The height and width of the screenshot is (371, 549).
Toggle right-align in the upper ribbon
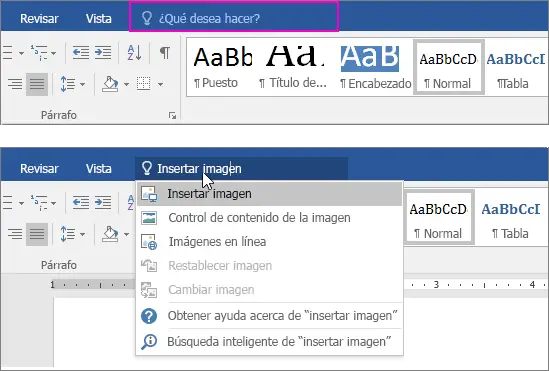point(15,84)
